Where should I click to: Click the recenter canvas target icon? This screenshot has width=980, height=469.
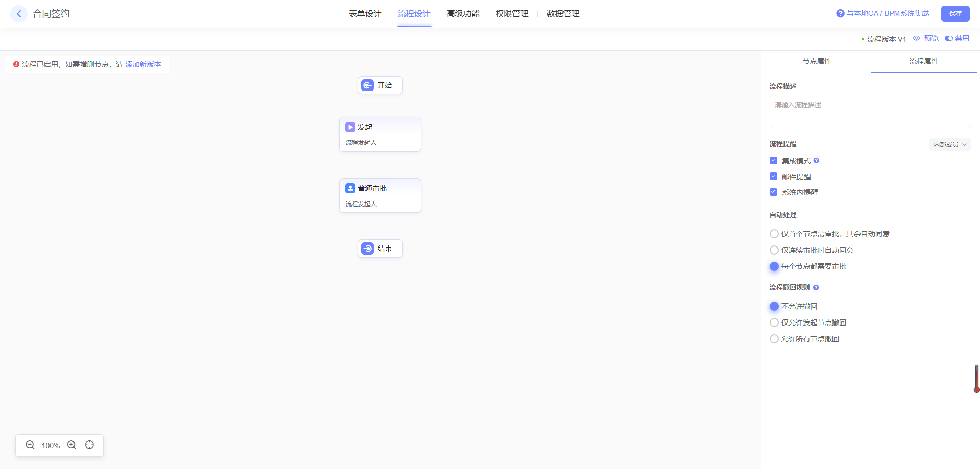click(90, 445)
